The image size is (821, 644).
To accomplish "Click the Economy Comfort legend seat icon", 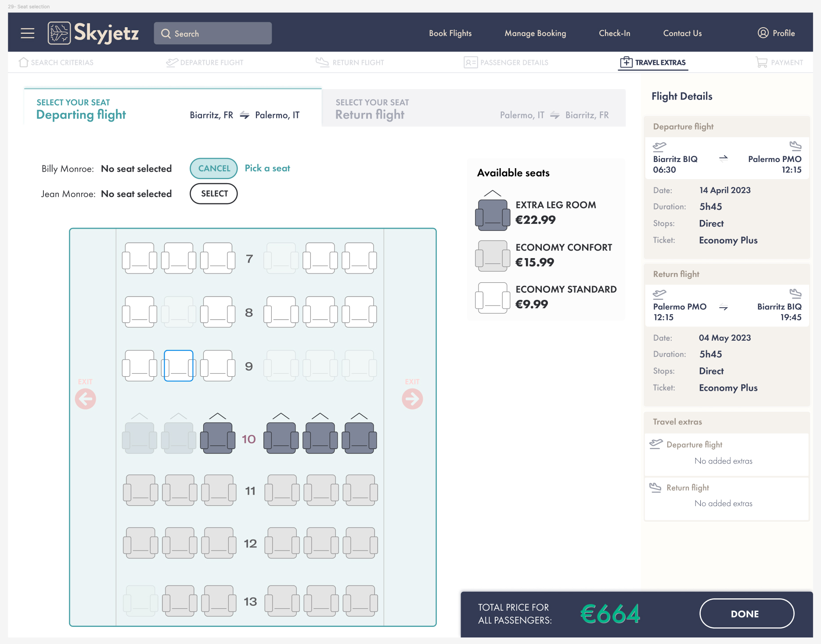I will point(493,256).
